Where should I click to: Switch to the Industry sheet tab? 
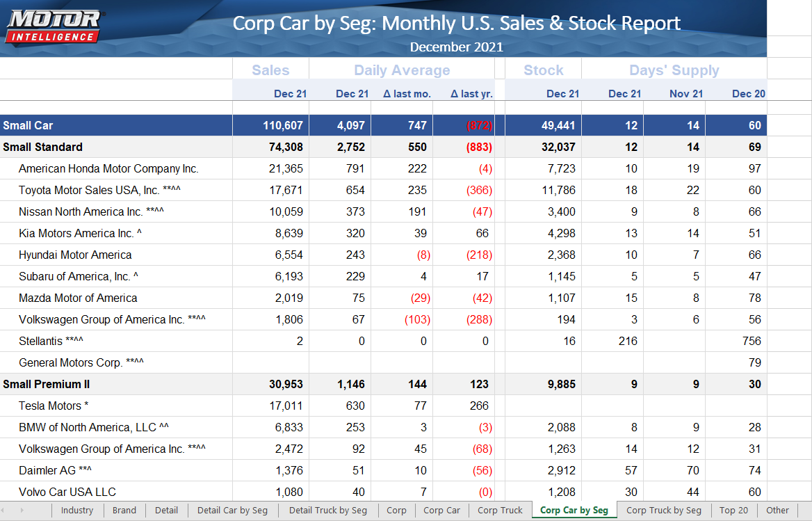[76, 510]
